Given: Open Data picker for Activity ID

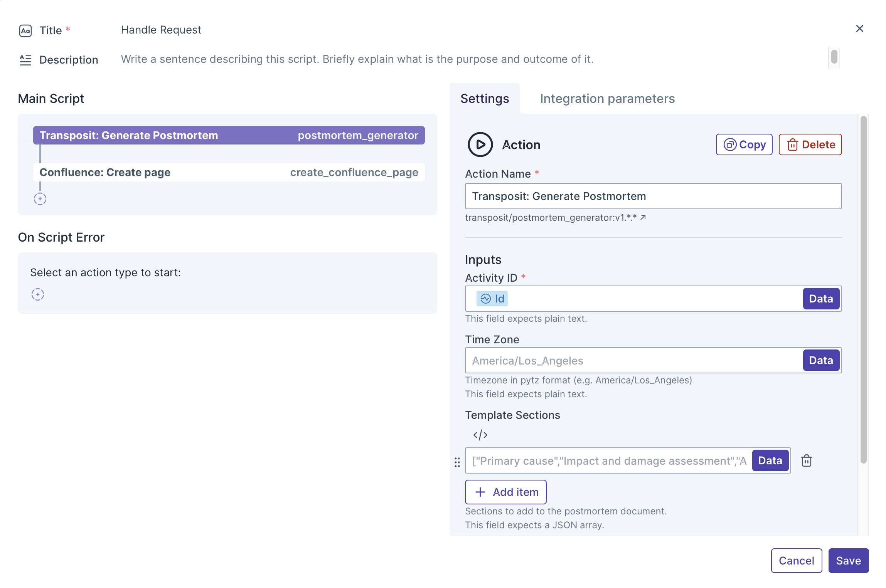Looking at the screenshot, I should pos(821,299).
